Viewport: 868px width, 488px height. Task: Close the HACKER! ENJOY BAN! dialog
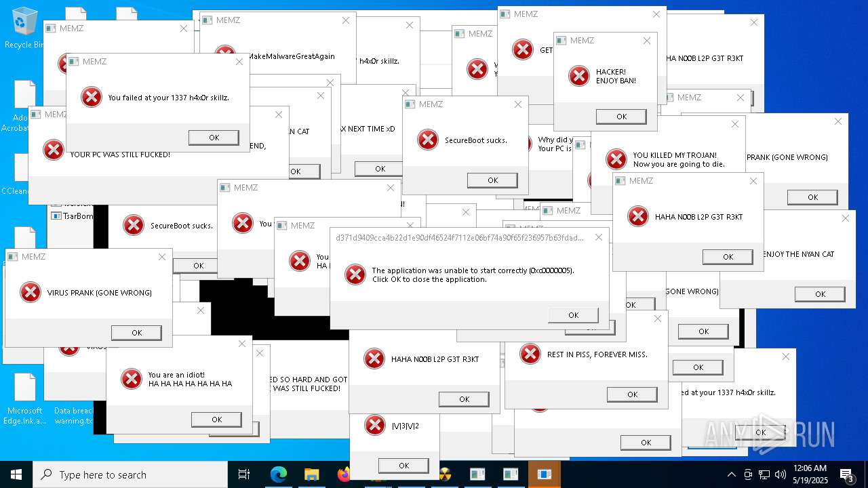pyautogui.click(x=646, y=41)
